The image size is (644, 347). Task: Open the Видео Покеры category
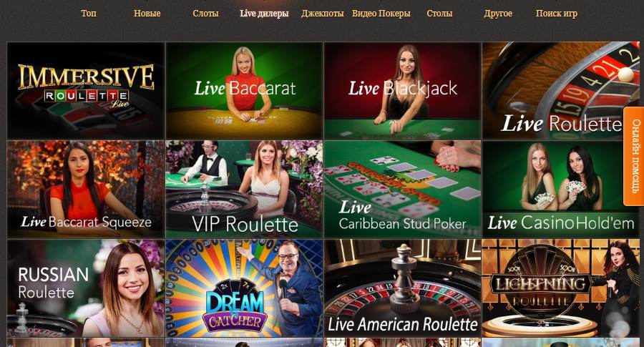(x=381, y=13)
